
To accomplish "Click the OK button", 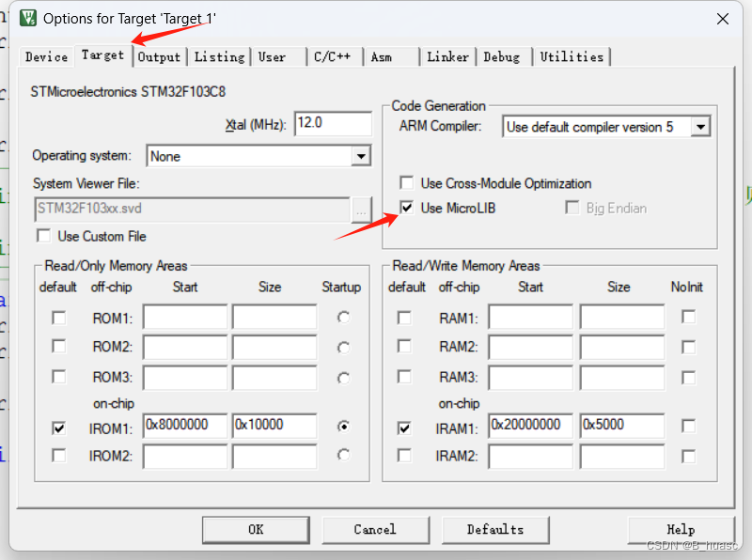I will click(256, 530).
